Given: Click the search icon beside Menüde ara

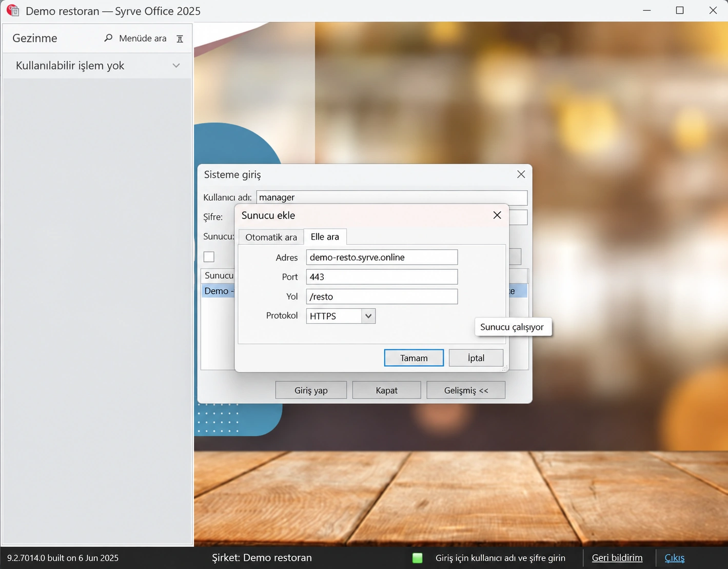Looking at the screenshot, I should tap(108, 38).
